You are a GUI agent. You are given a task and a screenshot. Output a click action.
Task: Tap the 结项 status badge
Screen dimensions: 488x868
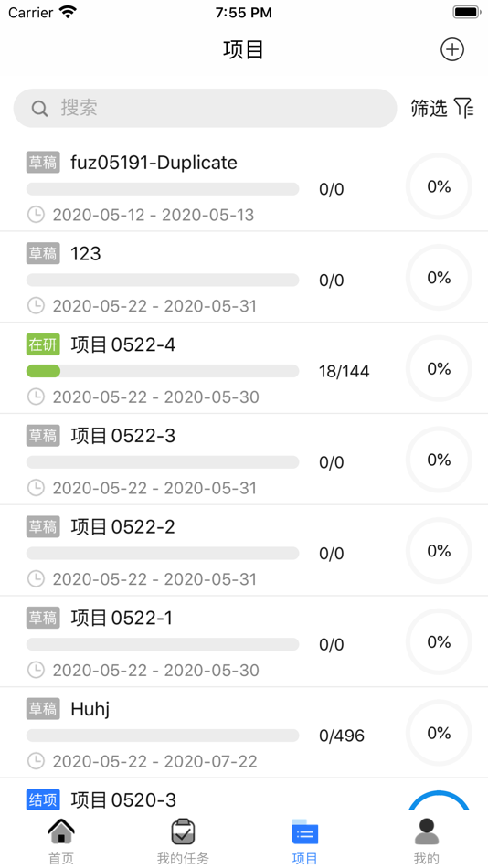click(x=43, y=799)
